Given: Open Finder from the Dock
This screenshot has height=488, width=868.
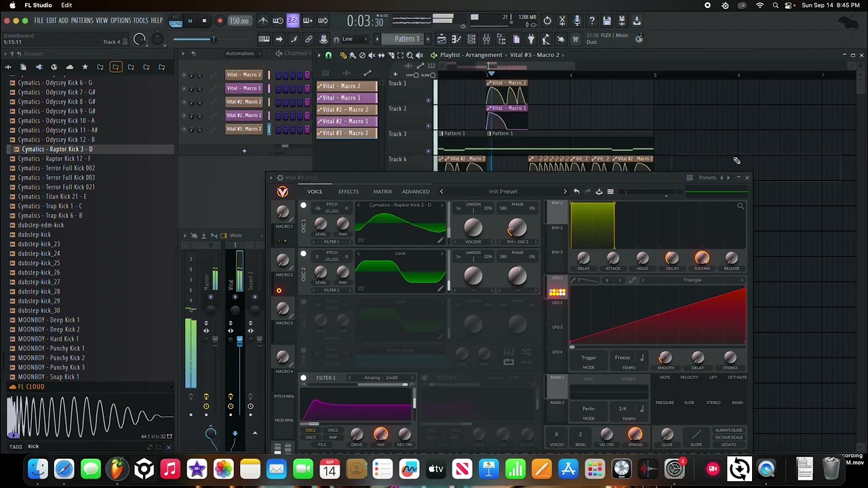Looking at the screenshot, I should tap(38, 468).
